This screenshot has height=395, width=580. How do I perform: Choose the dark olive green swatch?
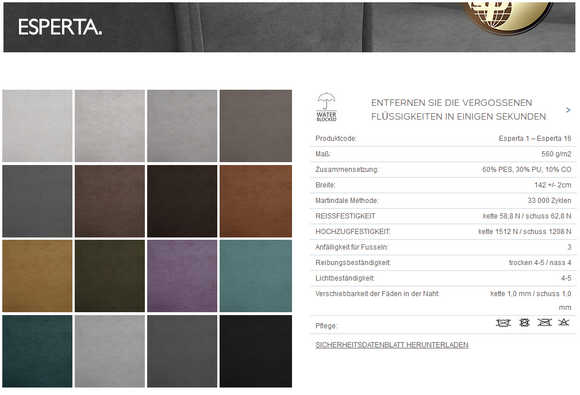point(110,276)
